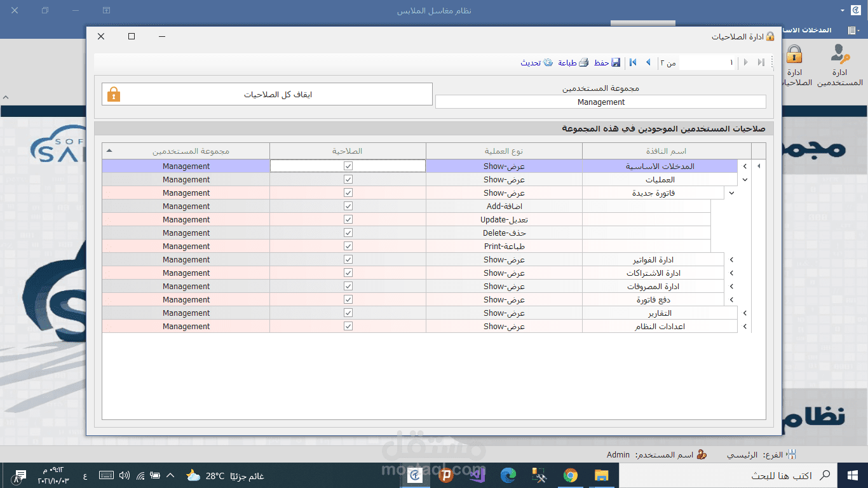
Task: Expand the التقارير tree row
Action: click(x=745, y=313)
